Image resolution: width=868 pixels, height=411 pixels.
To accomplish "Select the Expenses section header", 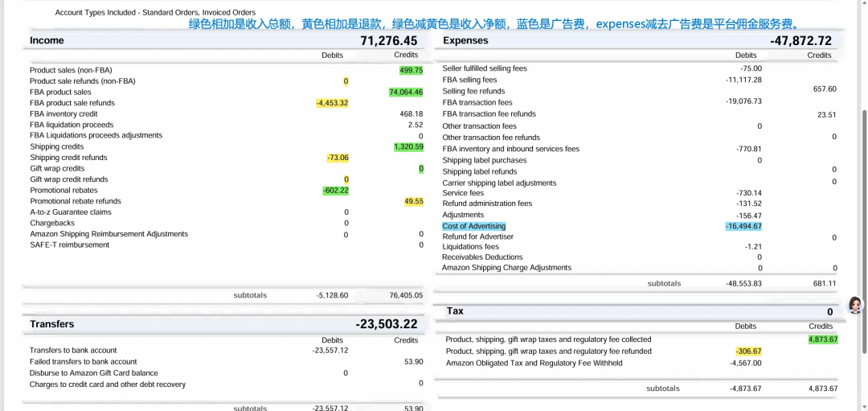I will point(465,40).
